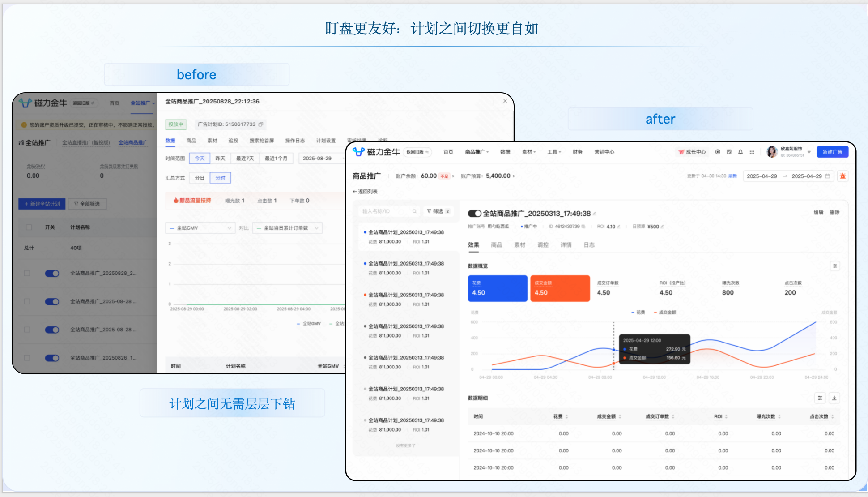Disable the 全站商品推广_20250313 plan toggle
Image resolution: width=868 pixels, height=497 pixels.
pyautogui.click(x=474, y=214)
